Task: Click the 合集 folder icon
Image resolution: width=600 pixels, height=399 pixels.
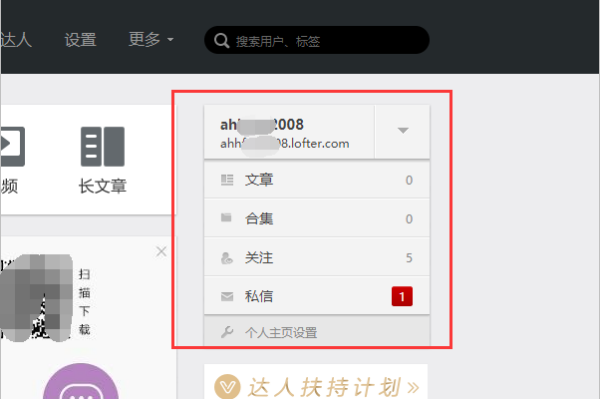Action: (226, 218)
